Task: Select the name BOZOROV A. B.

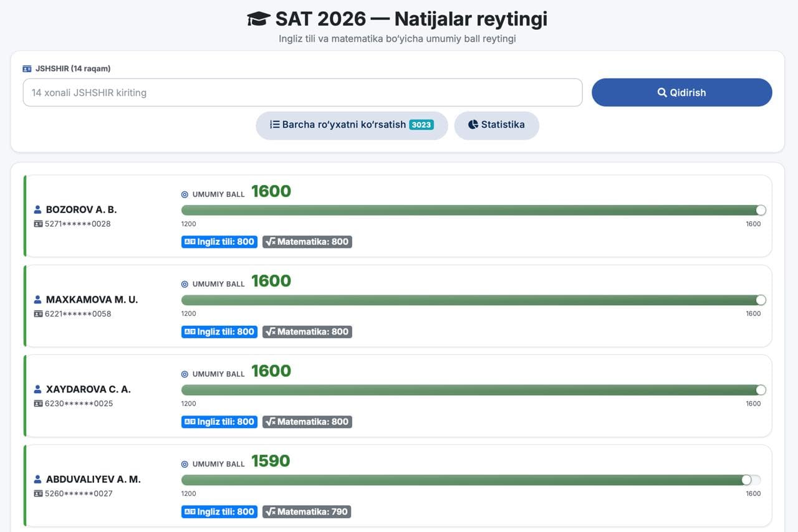Action: coord(82,210)
